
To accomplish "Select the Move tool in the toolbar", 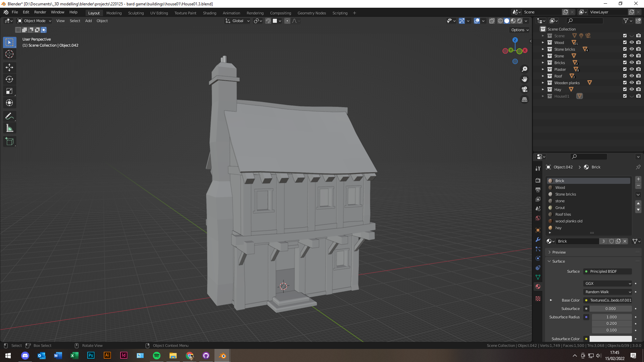I will coord(9,67).
